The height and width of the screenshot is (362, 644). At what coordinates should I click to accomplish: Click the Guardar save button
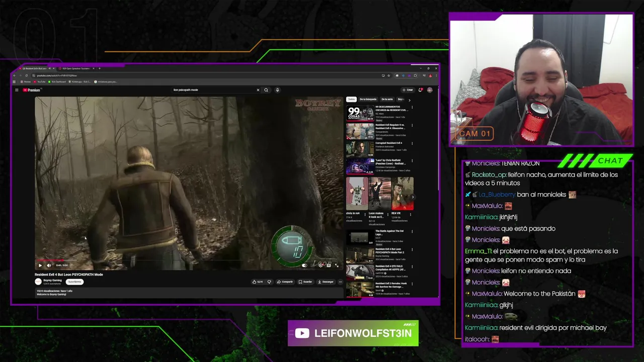pos(305,282)
